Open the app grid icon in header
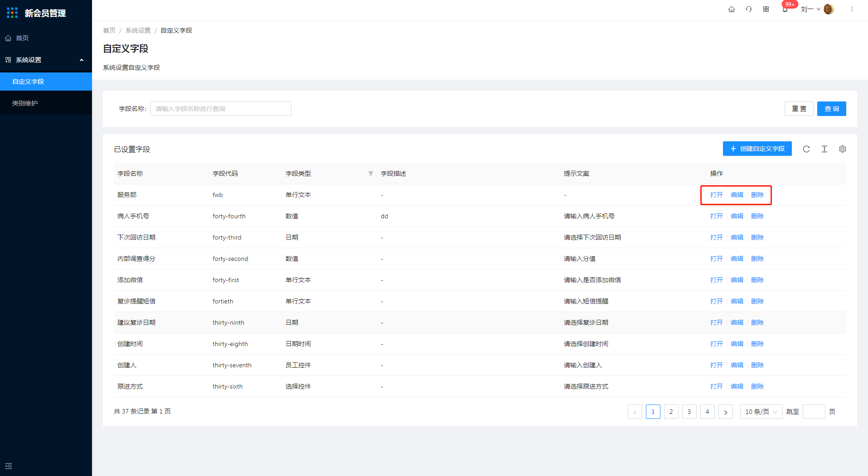 point(766,9)
